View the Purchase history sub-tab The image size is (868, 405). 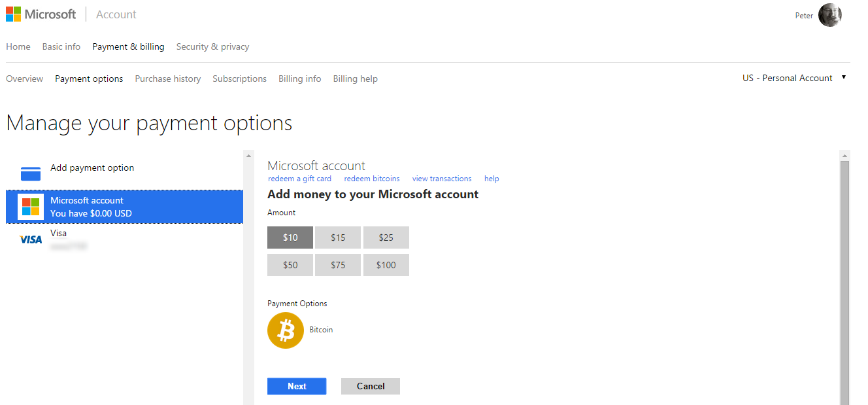168,79
